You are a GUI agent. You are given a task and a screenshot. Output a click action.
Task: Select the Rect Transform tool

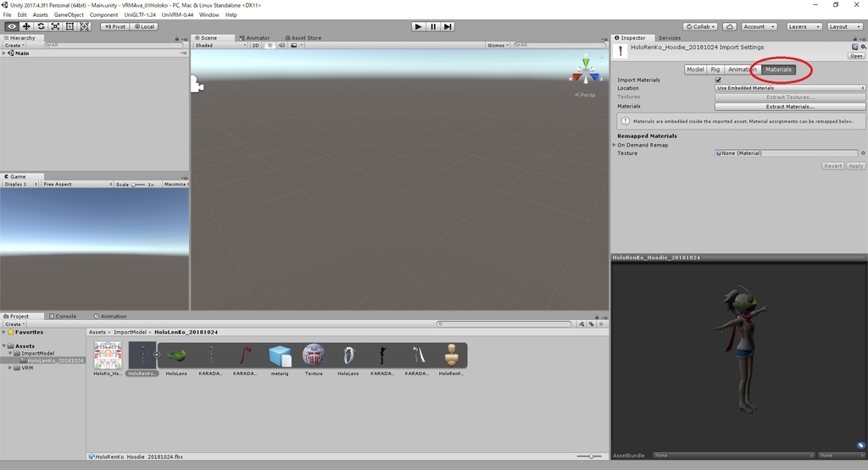pos(70,26)
